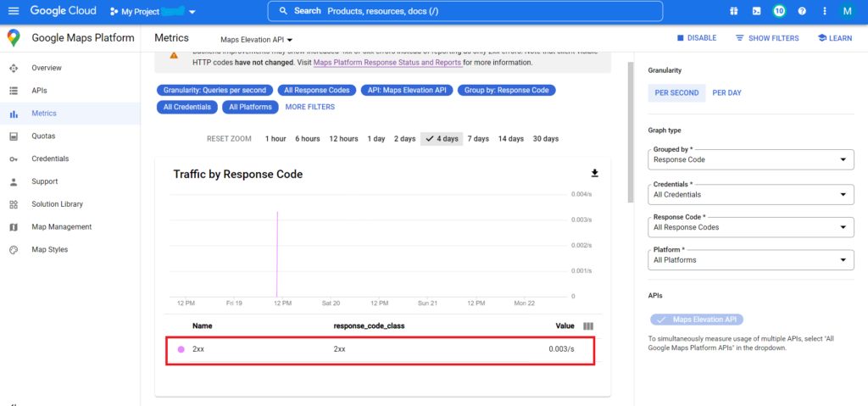Click the Overview sidebar icon

[x=14, y=68]
